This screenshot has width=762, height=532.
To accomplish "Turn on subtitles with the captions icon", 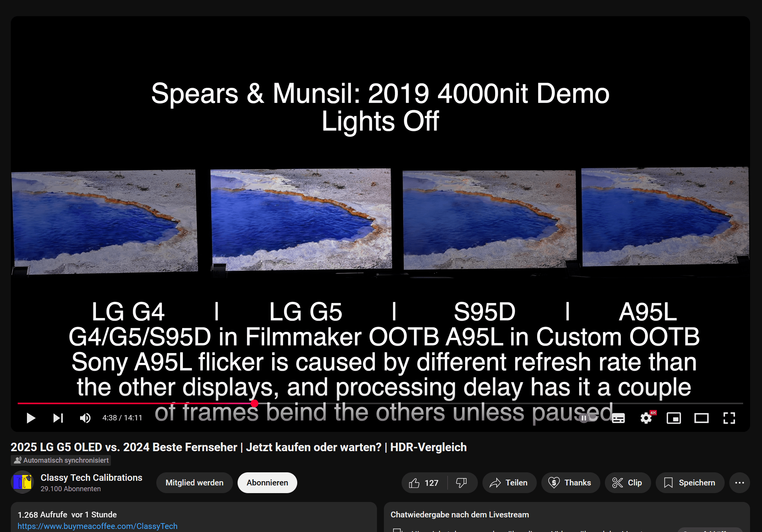I will (618, 418).
